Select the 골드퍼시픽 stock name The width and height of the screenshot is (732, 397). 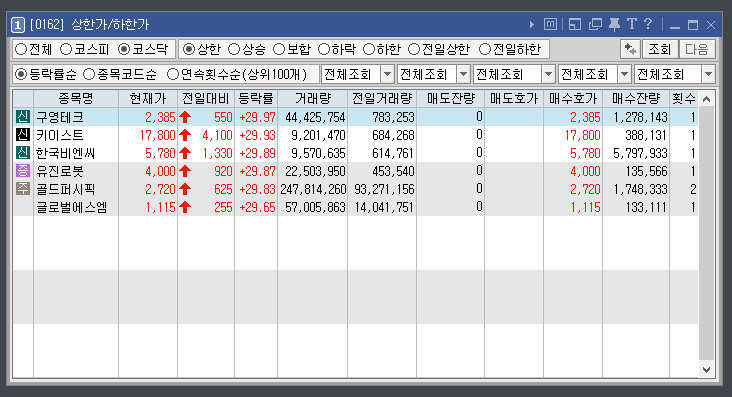tap(66, 189)
